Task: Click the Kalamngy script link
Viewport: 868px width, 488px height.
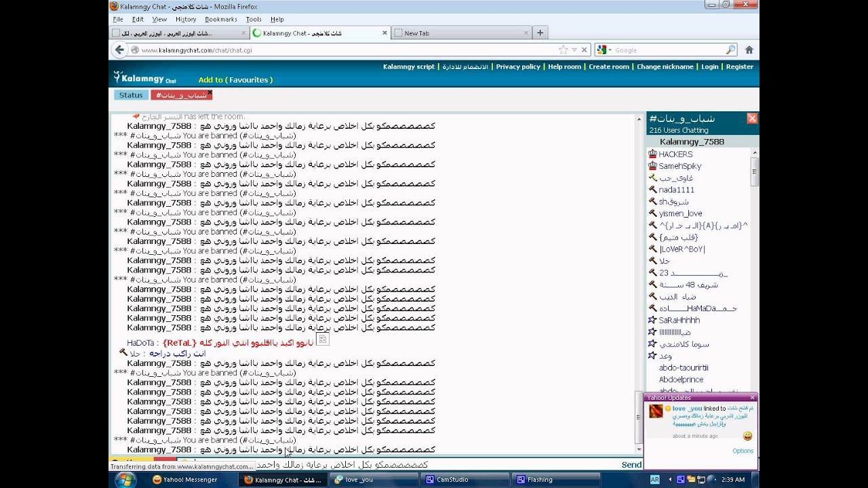Action: point(409,66)
